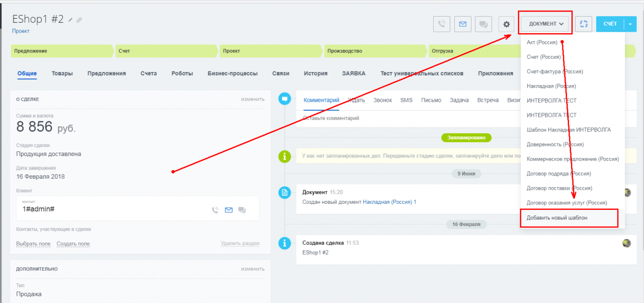Message contact 1#admin# via chat icon
Screen dimensions: 644x303
(242, 210)
